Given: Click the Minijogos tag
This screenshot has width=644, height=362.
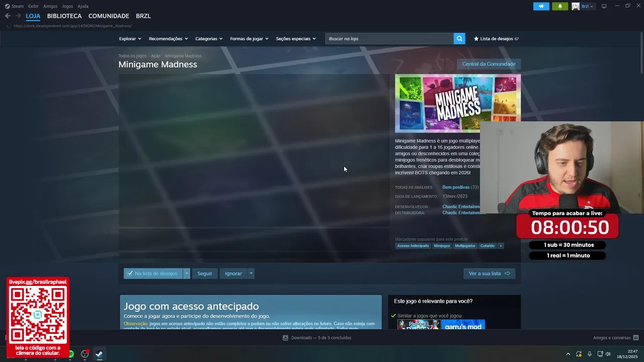Looking at the screenshot, I should (442, 246).
